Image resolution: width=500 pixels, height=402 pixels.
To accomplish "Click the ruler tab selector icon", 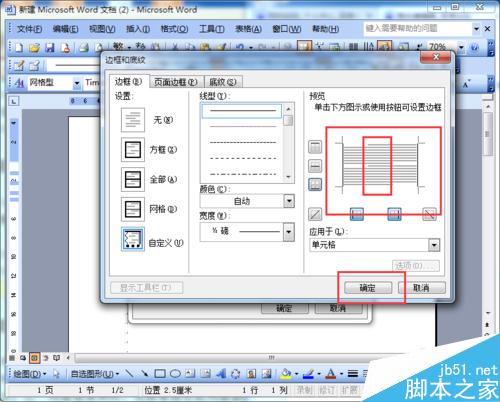I will coord(14,101).
